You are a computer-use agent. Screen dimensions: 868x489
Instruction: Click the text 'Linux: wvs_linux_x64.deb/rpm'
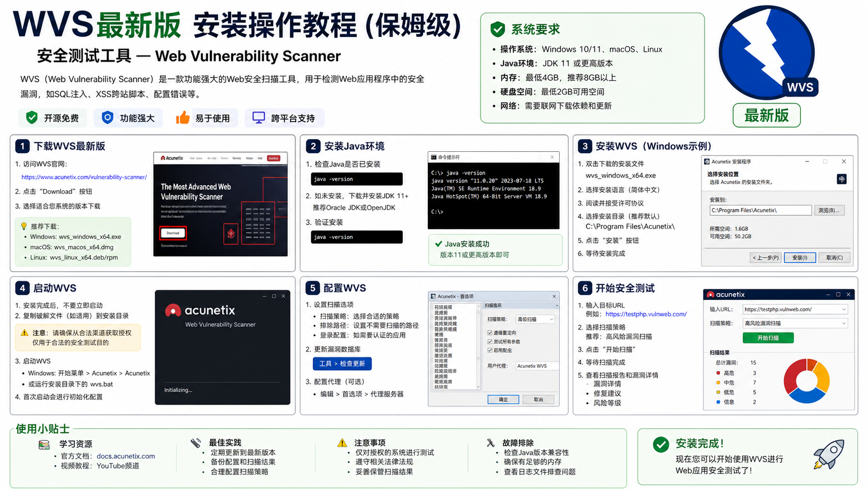74,257
